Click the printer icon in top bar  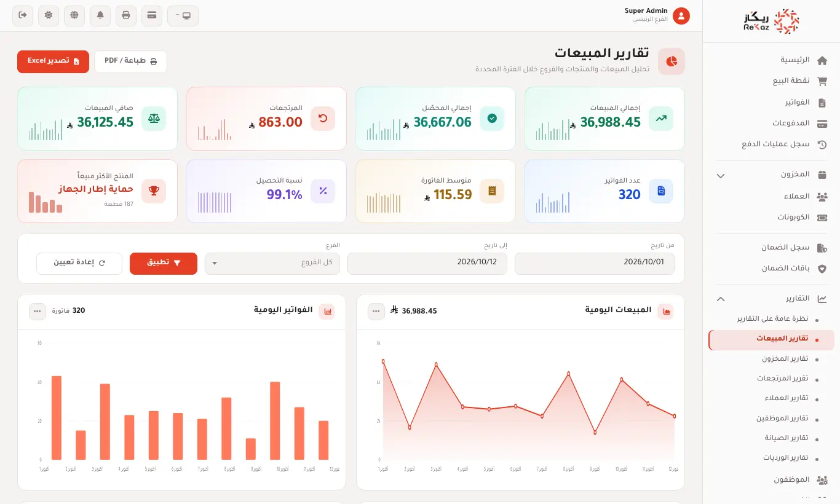[126, 15]
